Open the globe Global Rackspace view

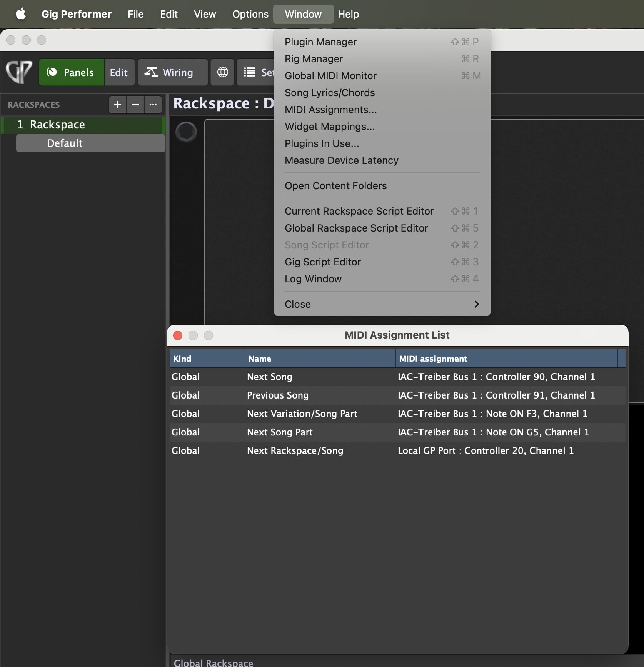pyautogui.click(x=222, y=72)
